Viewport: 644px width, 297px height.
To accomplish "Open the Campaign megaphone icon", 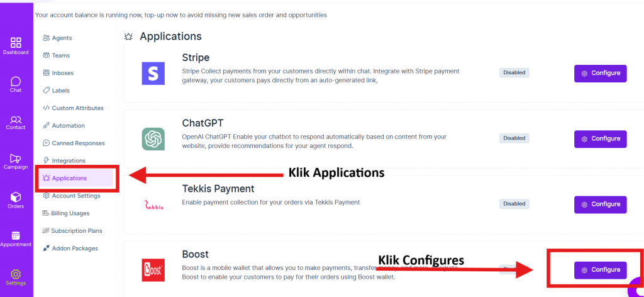I will [16, 159].
